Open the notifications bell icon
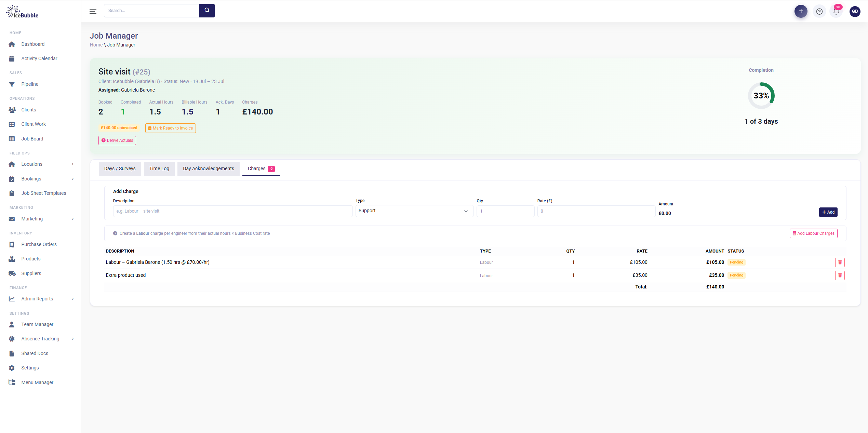This screenshot has height=433, width=868. [836, 11]
